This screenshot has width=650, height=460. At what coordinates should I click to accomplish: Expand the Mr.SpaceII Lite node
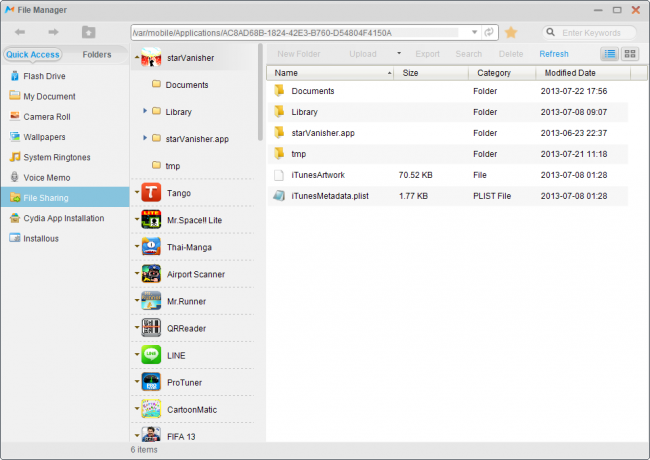pos(137,219)
